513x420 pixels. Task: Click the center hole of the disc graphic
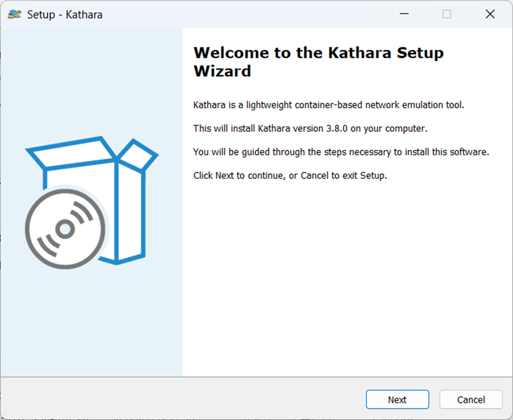click(65, 229)
